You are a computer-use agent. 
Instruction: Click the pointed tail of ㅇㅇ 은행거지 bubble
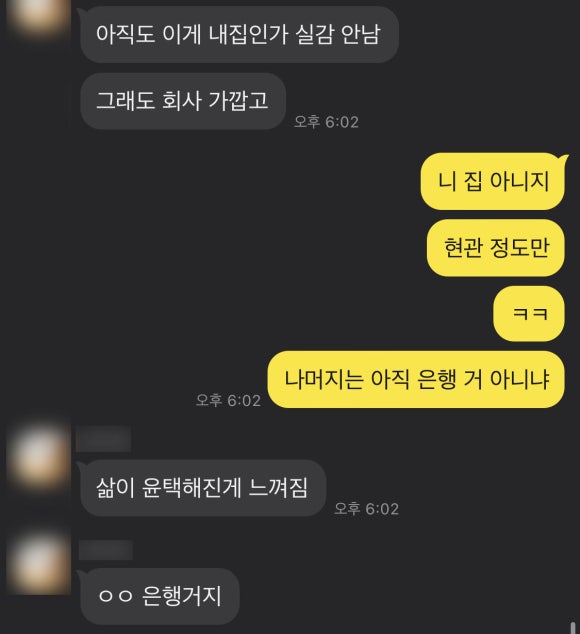(x=82, y=573)
